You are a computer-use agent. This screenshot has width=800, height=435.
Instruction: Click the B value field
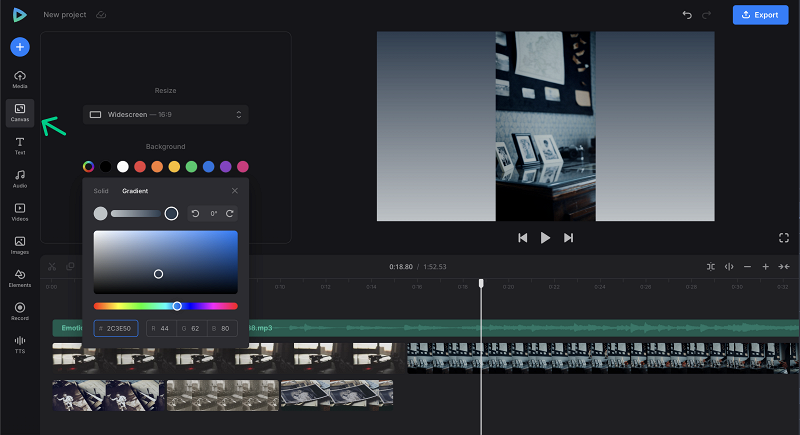coord(222,328)
